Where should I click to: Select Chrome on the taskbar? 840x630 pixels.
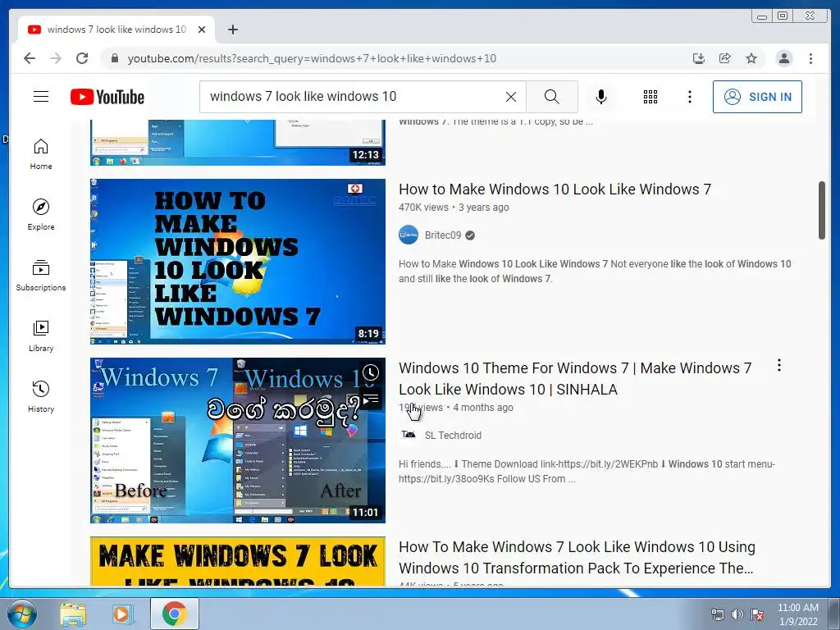coord(175,614)
